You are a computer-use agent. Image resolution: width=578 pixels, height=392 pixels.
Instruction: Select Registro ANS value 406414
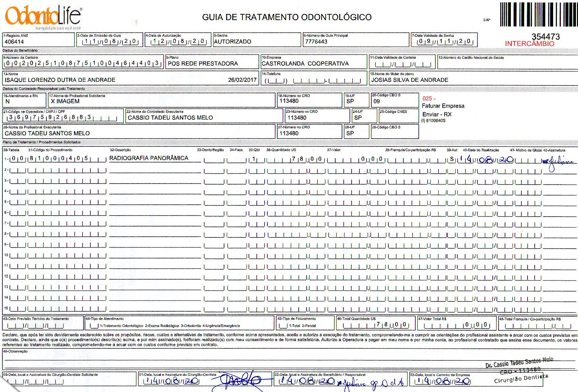(x=14, y=42)
